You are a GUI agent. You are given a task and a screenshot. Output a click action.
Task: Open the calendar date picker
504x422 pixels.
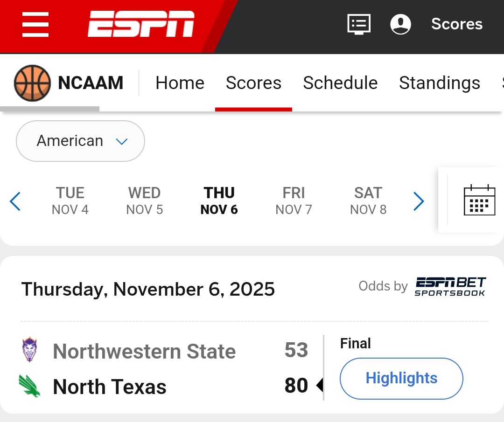(x=479, y=200)
